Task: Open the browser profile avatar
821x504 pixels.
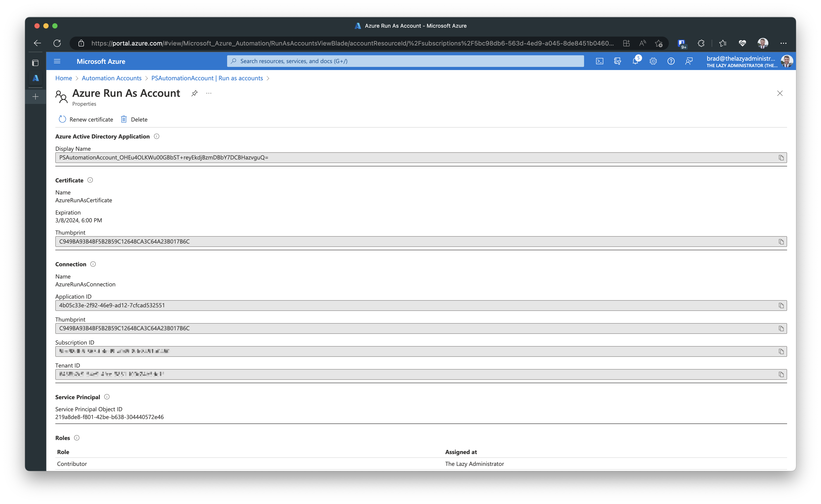Action: pos(763,43)
